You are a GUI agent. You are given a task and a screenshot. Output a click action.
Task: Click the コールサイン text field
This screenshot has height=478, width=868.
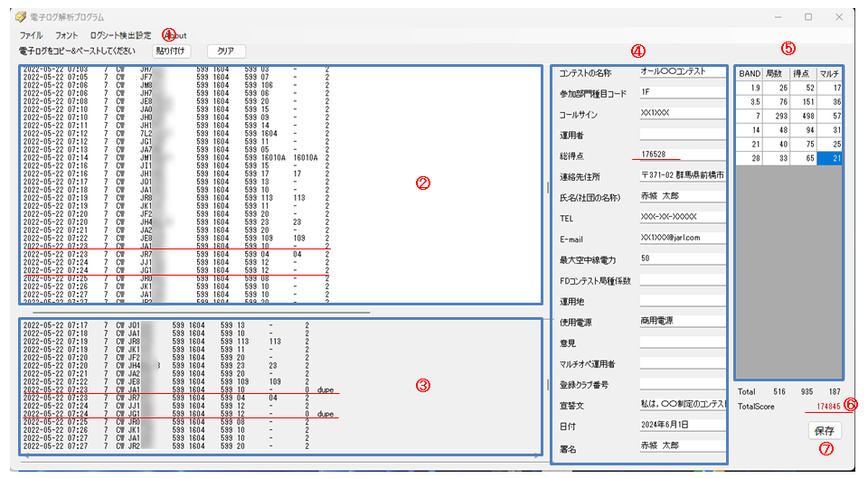[682, 114]
